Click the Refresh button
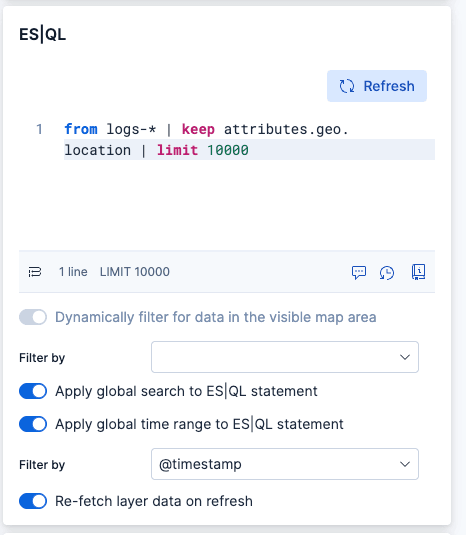This screenshot has width=466, height=535. click(x=377, y=86)
